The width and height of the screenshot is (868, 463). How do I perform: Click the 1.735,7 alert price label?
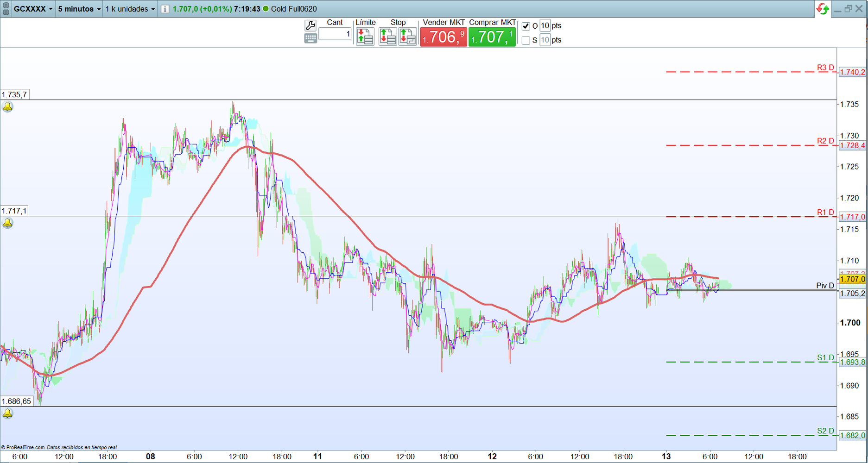click(15, 94)
